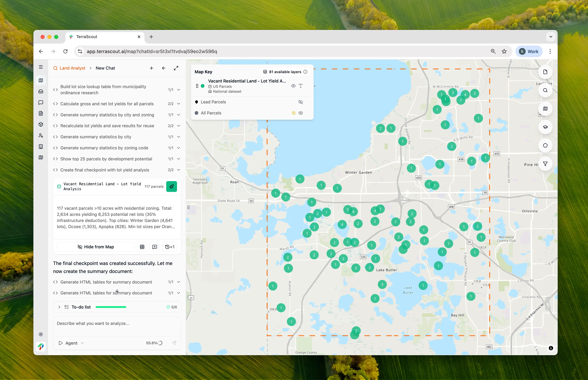Image resolution: width=588 pixels, height=380 pixels.
Task: Open the table view of parcel results
Action: point(142,247)
